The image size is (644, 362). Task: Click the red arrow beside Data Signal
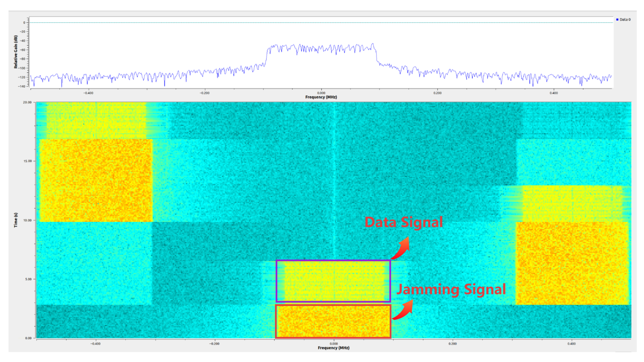point(401,249)
